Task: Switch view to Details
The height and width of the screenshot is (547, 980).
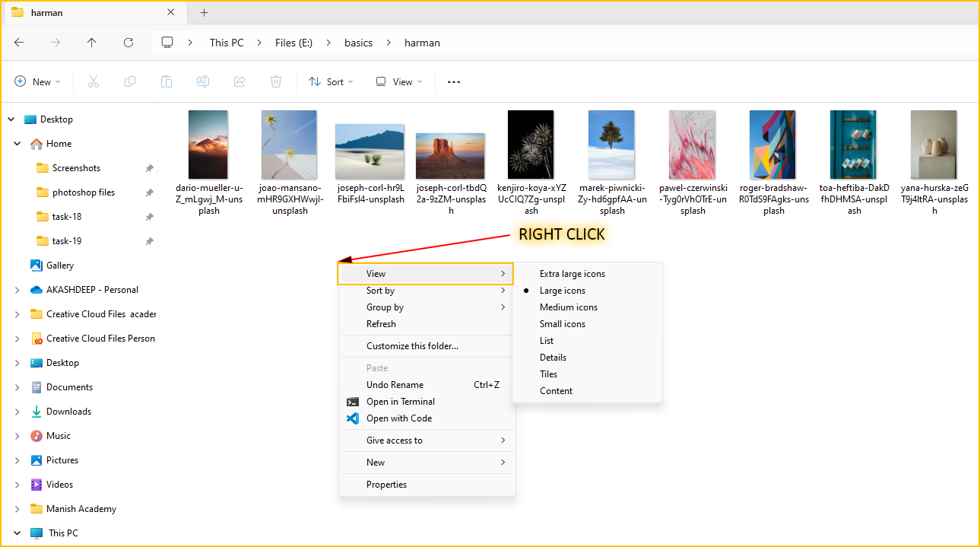Action: click(553, 358)
